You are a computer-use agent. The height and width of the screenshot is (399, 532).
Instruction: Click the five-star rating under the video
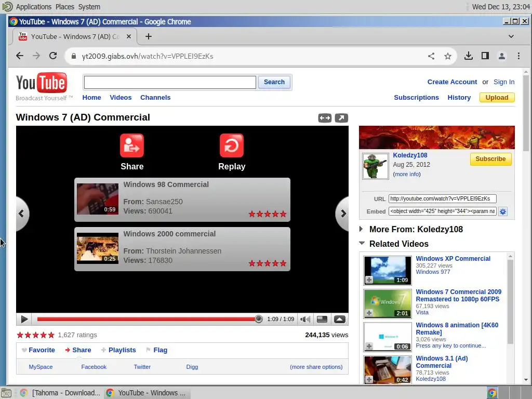tap(36, 335)
